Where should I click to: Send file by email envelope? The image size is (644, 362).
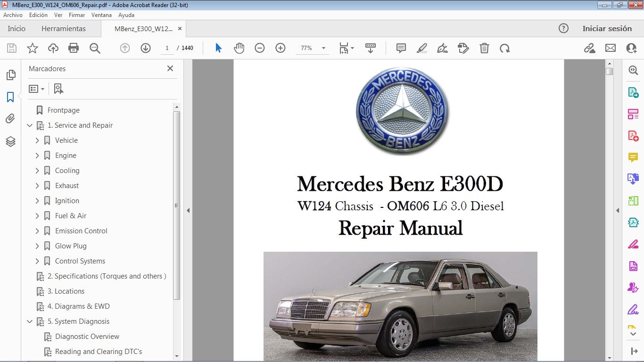click(x=611, y=48)
